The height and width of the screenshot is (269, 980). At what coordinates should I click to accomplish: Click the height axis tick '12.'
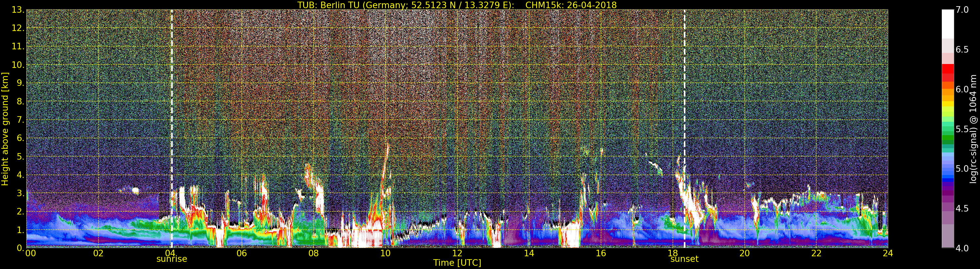[18, 28]
